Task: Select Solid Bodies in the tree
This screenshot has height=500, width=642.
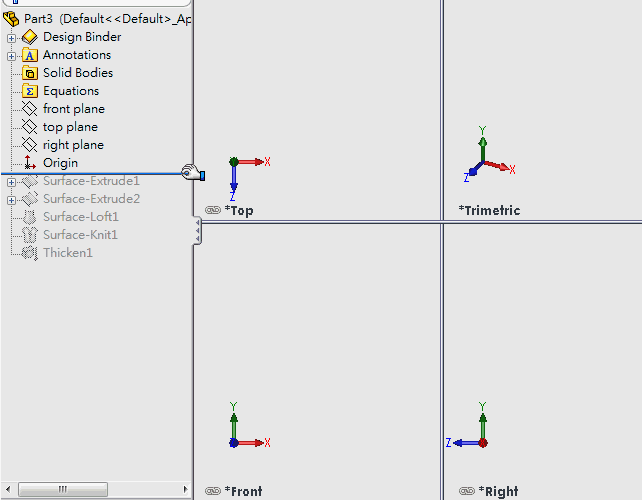Action: (x=78, y=73)
